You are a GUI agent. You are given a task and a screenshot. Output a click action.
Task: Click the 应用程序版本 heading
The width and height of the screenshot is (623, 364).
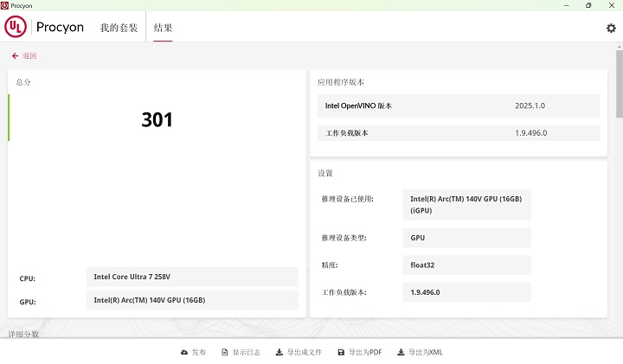(341, 82)
